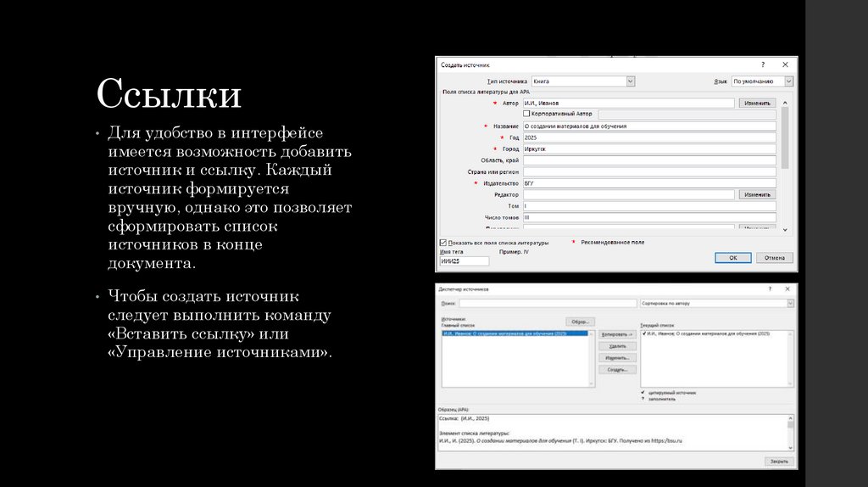Click Отмена in Создать источник dialog

[775, 258]
